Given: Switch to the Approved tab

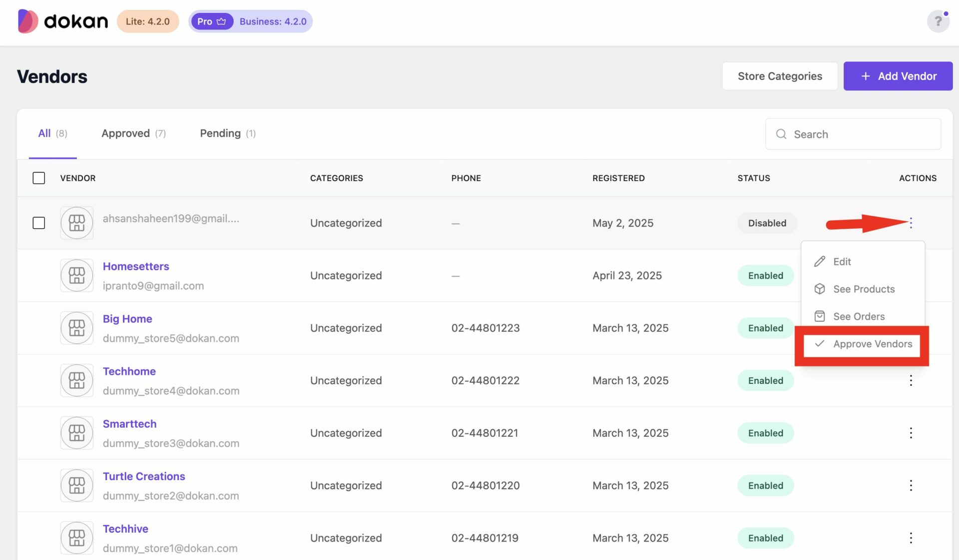Looking at the screenshot, I should coord(125,133).
